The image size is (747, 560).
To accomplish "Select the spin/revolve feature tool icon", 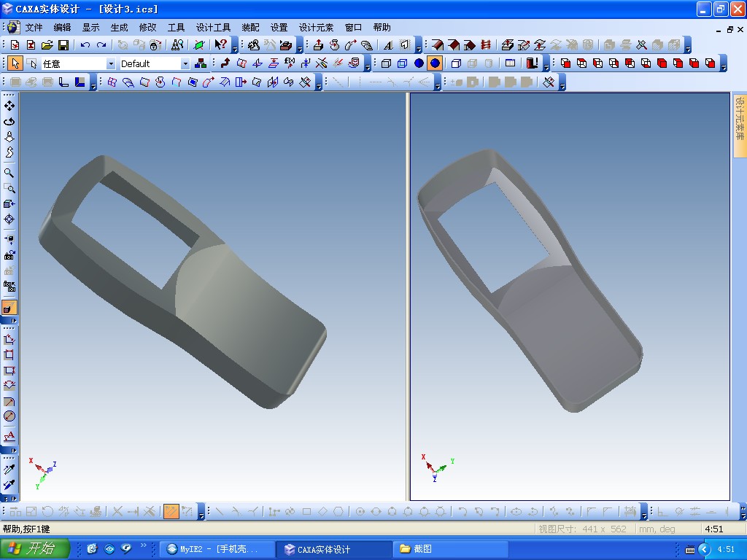I will coord(334,44).
